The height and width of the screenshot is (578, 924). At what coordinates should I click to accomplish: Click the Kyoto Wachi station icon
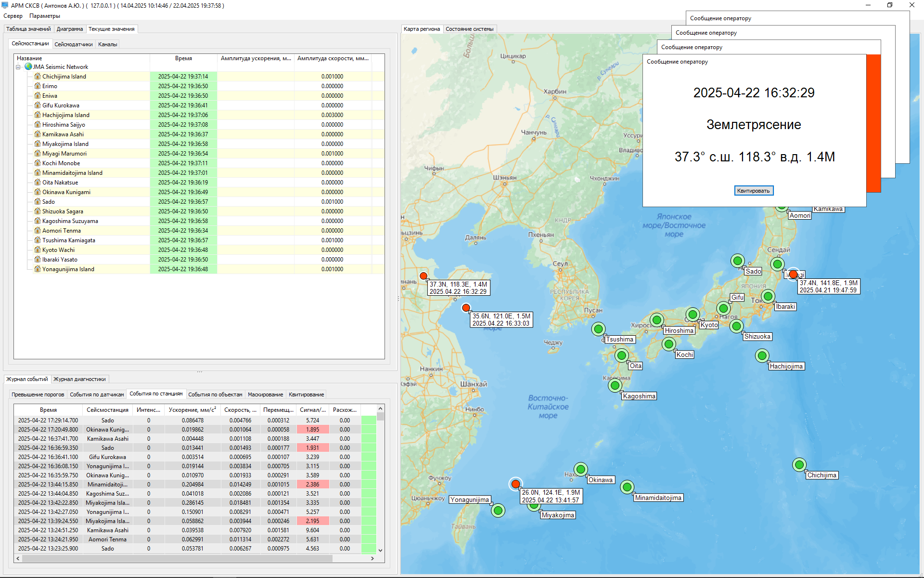[x=38, y=250]
